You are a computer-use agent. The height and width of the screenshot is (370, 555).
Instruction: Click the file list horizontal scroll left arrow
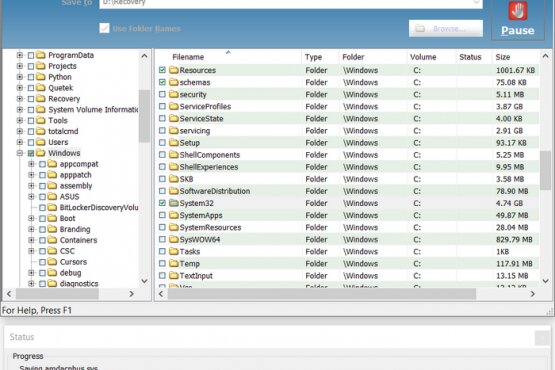tap(161, 294)
